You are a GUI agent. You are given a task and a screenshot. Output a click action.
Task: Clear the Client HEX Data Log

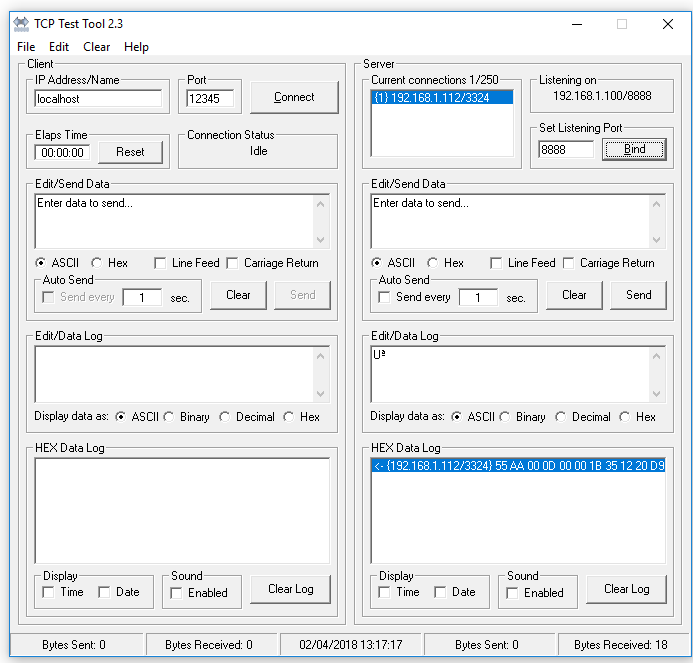click(x=290, y=589)
